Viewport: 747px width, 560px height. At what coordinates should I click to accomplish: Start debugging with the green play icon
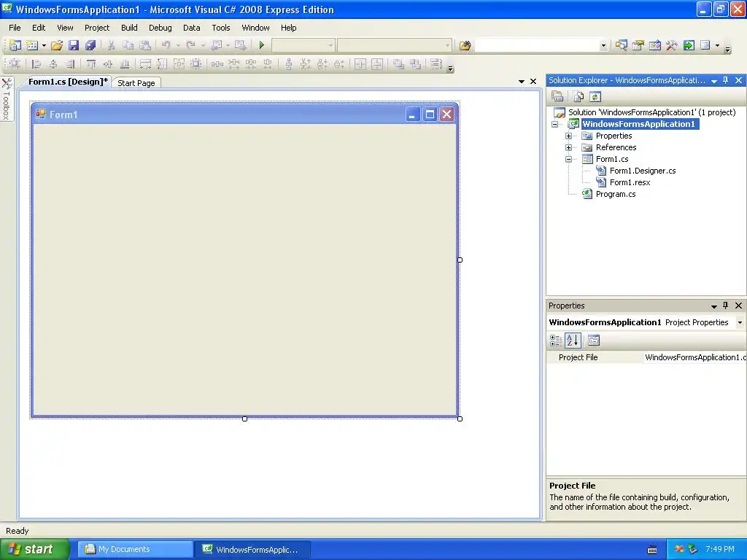coord(262,45)
